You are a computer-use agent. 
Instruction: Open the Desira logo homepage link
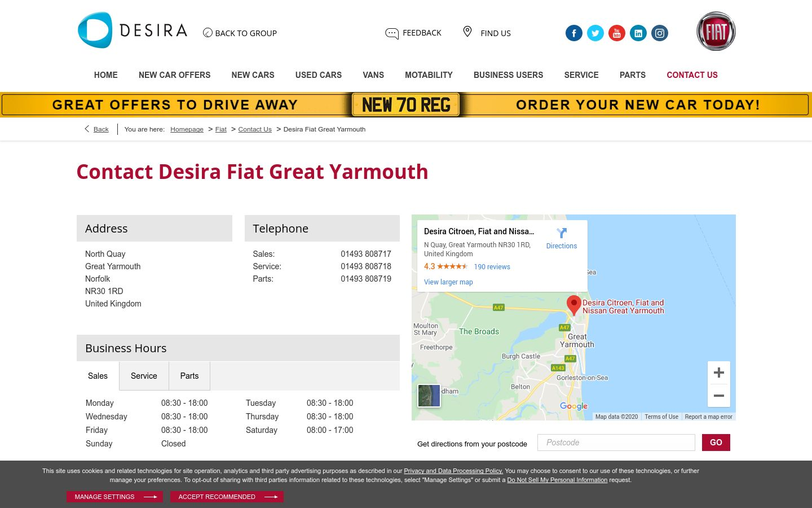pos(133,30)
